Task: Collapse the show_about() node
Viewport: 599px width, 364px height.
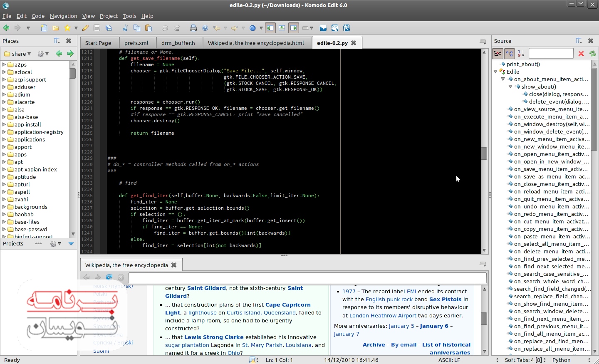Action: click(510, 87)
